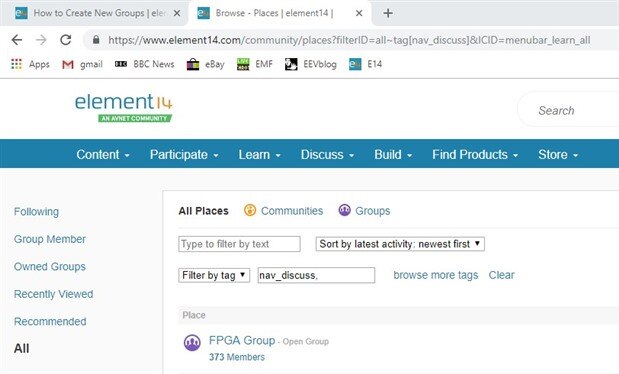619x374 pixels.
Task: Go forward in browser history
Action: (x=41, y=40)
